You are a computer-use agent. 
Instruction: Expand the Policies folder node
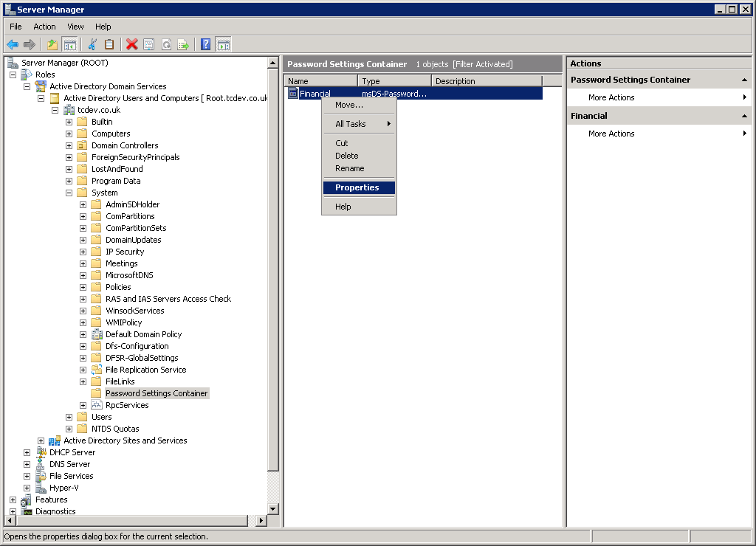(x=83, y=287)
